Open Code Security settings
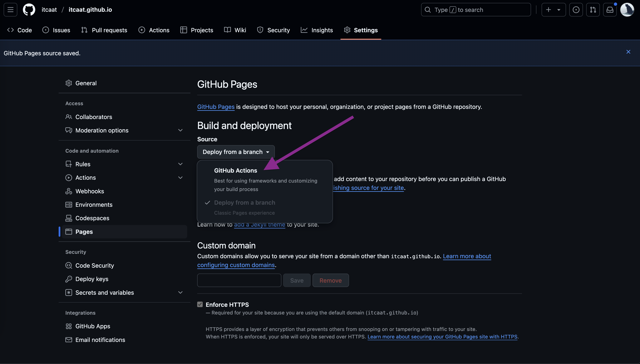This screenshot has width=640, height=364. 125,265
